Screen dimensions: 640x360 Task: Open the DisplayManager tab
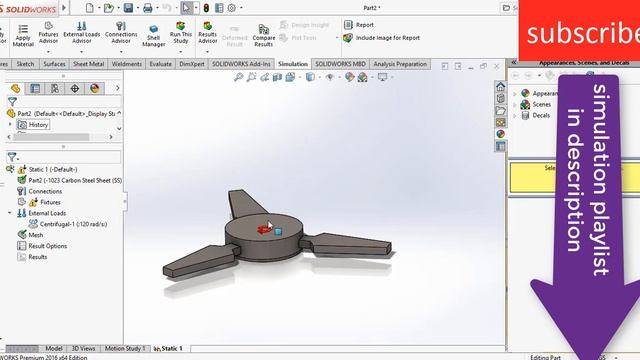[x=95, y=89]
